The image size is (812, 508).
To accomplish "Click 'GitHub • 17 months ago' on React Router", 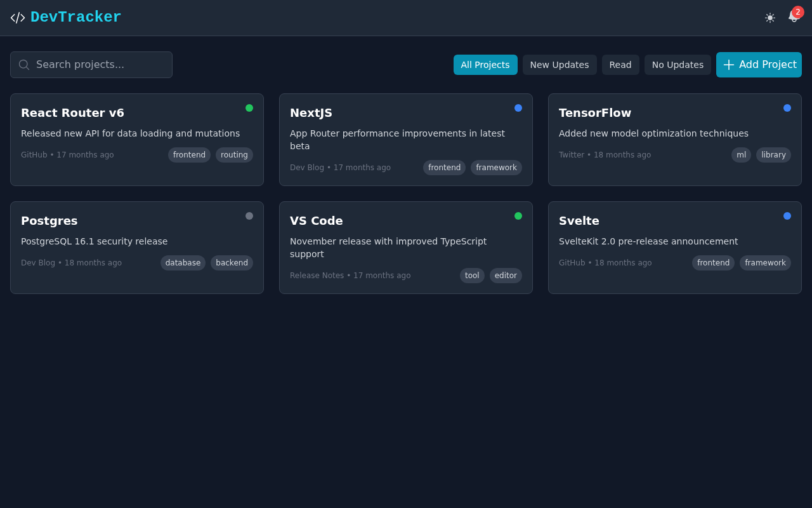I will pos(67,155).
